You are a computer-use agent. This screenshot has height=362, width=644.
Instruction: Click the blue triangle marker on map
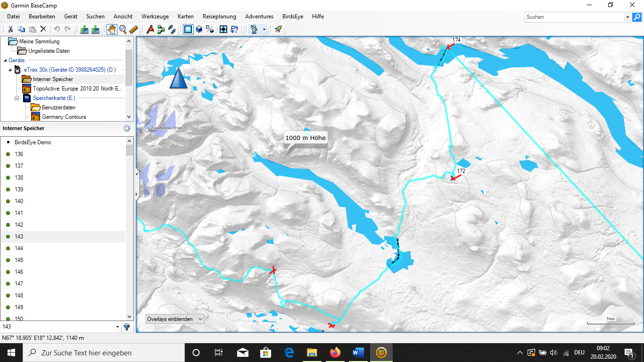coord(178,78)
